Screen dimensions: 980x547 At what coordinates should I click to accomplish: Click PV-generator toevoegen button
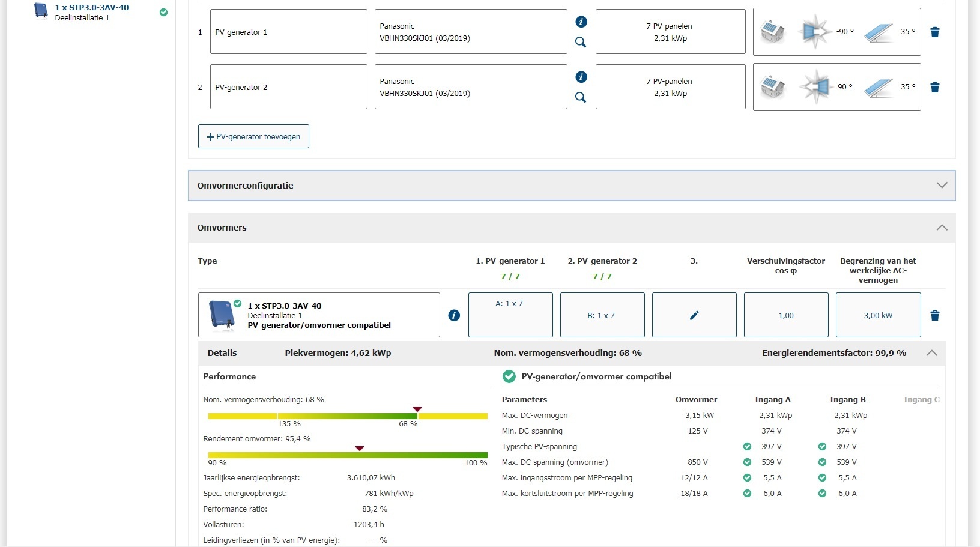click(x=253, y=136)
